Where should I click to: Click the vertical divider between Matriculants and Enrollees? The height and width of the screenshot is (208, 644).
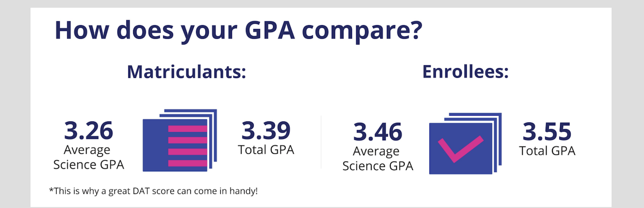[x=321, y=141]
